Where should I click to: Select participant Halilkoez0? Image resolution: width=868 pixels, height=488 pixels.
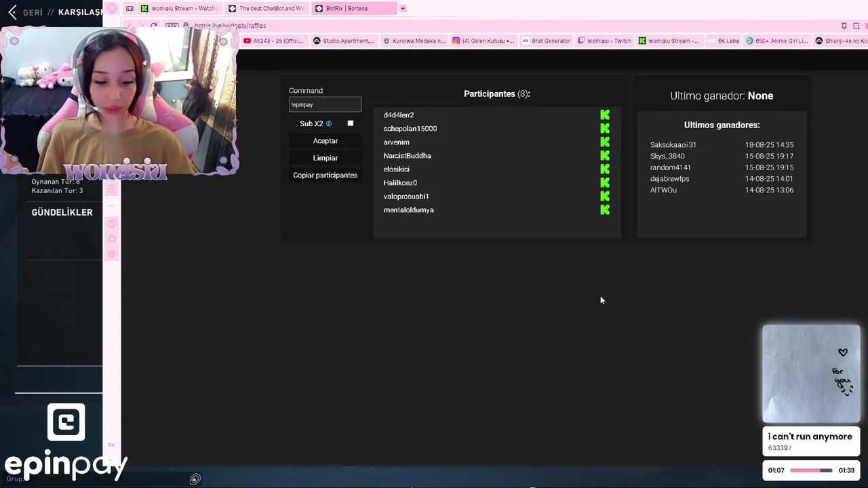point(400,182)
